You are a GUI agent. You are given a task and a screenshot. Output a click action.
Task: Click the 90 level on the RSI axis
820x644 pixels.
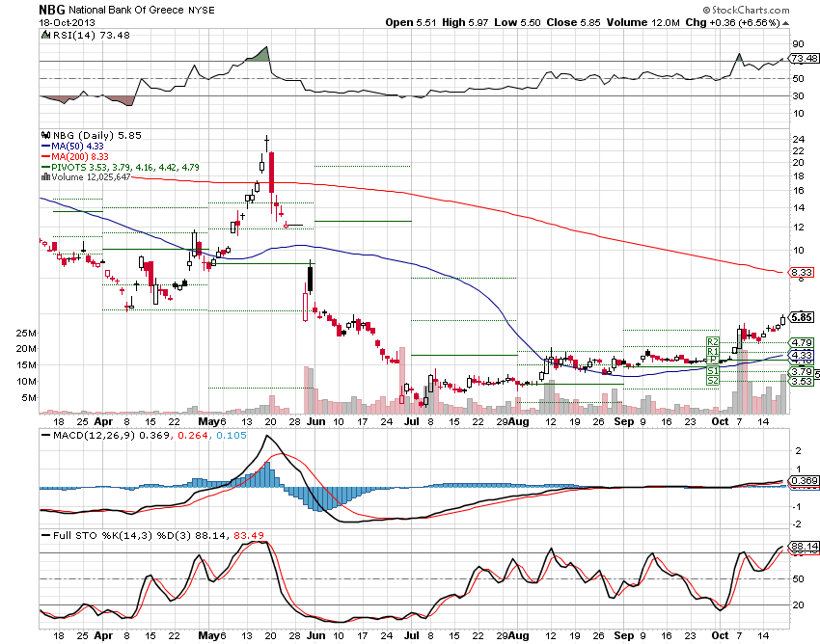click(798, 44)
